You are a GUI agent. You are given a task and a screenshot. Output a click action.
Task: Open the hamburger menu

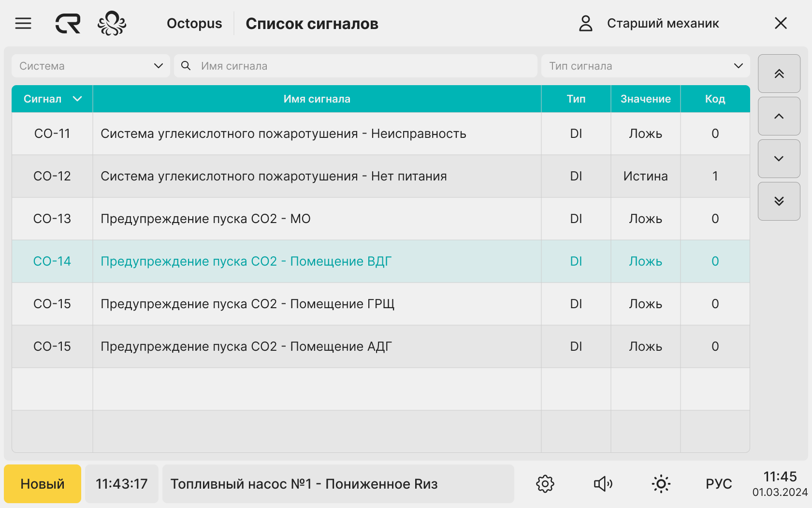pyautogui.click(x=23, y=23)
